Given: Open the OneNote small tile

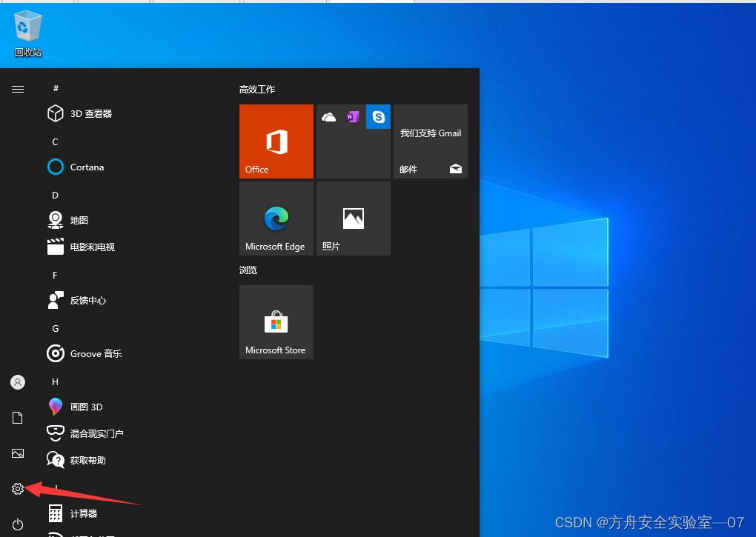Looking at the screenshot, I should coord(354,116).
